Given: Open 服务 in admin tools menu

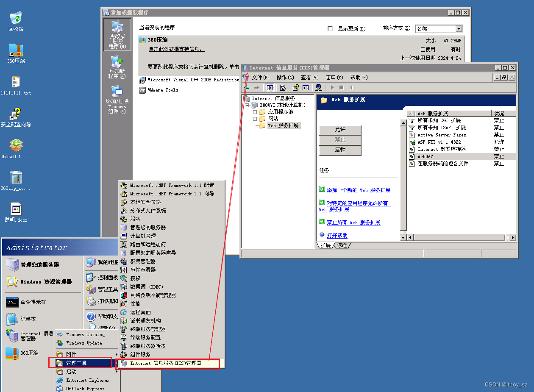Looking at the screenshot, I should coord(135,219).
